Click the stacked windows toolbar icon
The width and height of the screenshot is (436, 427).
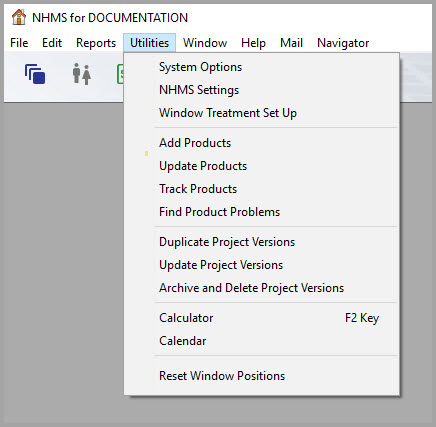pyautogui.click(x=35, y=74)
